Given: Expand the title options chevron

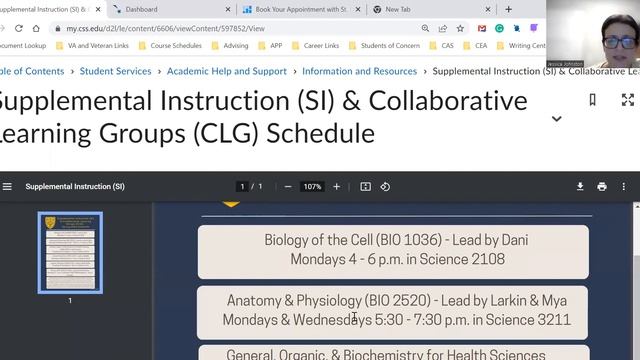Looking at the screenshot, I should tap(557, 119).
